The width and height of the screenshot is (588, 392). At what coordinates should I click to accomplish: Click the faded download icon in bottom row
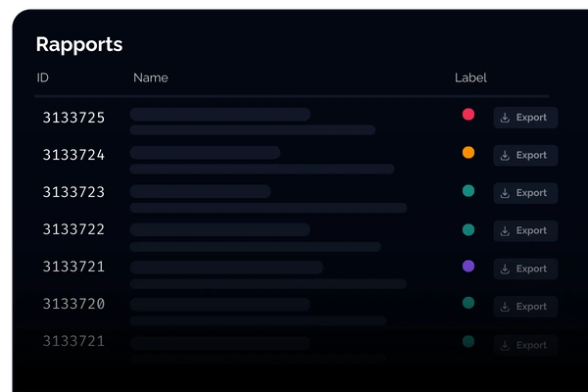coord(505,345)
